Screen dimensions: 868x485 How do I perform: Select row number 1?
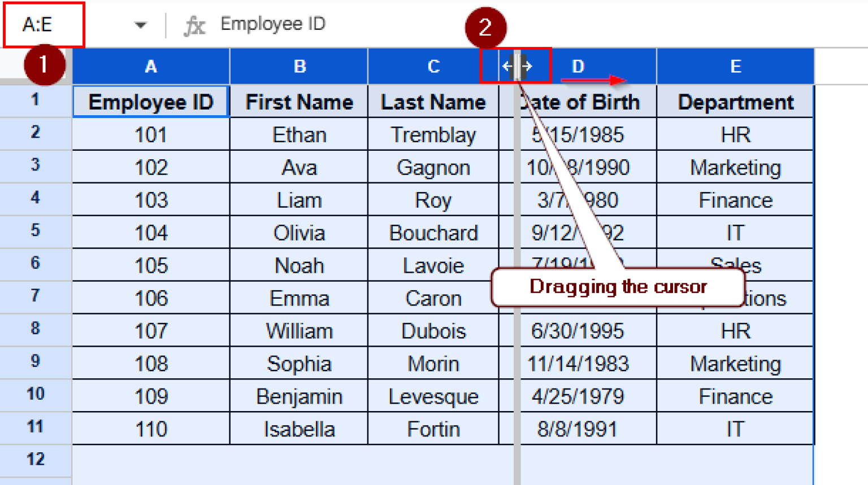click(x=35, y=99)
